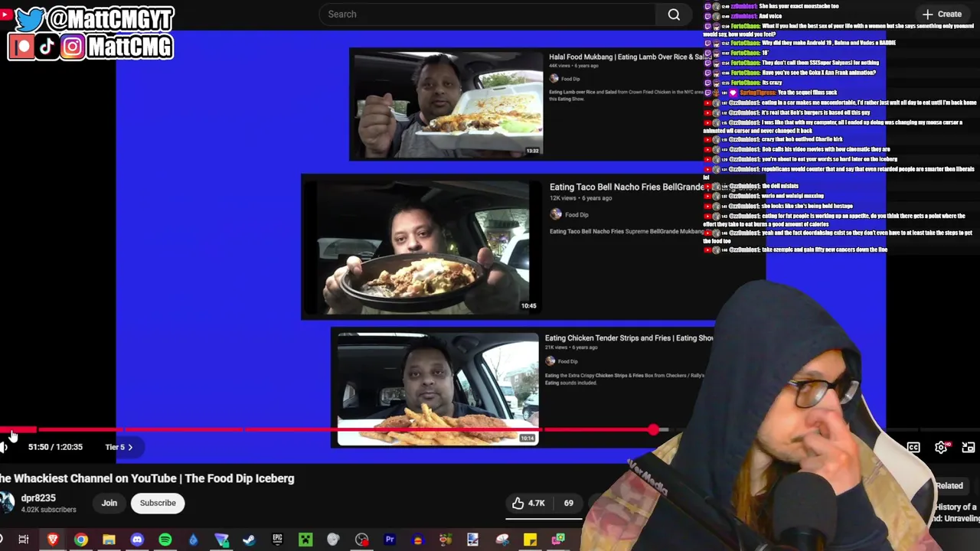Switch to miniplayer mode icon

(x=969, y=447)
